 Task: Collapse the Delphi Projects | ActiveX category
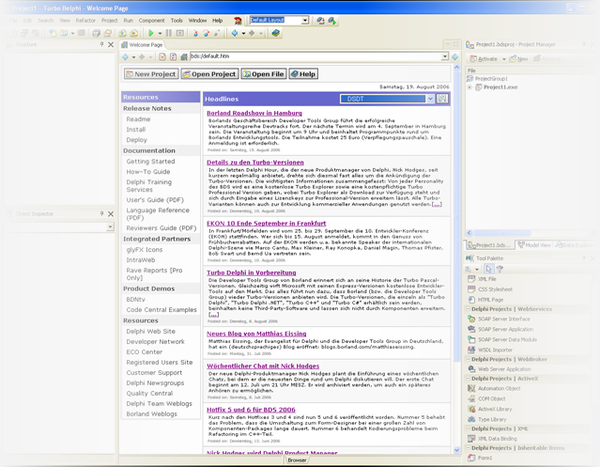(468, 379)
